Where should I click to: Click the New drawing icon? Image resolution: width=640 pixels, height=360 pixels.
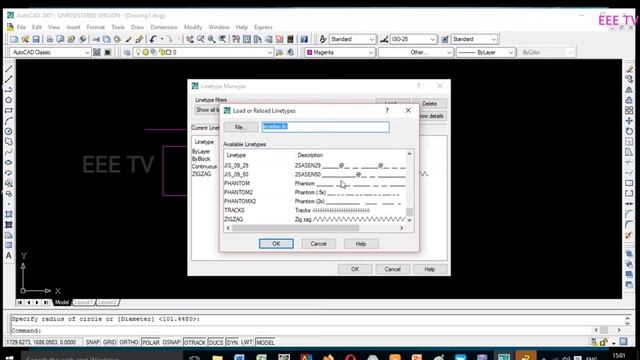click(14, 39)
